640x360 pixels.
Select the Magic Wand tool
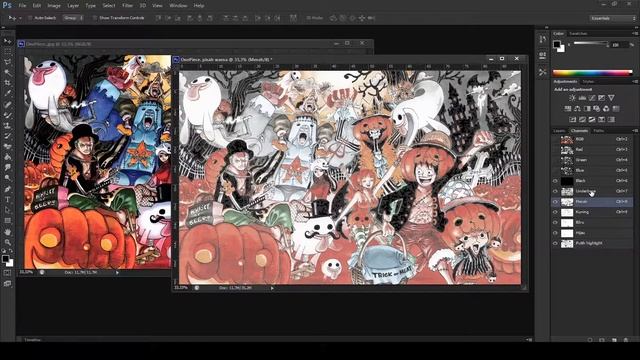(7, 73)
